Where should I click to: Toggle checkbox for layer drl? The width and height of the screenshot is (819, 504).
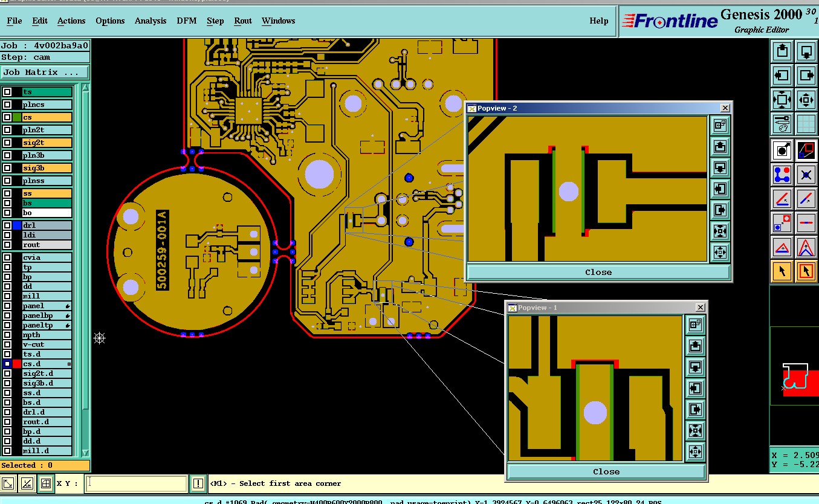pos(7,225)
